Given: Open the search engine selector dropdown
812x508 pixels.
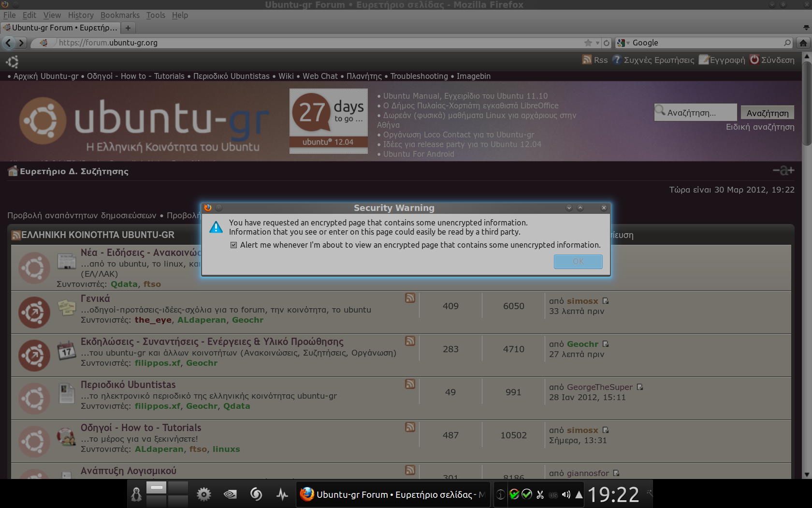Looking at the screenshot, I should click(x=623, y=43).
